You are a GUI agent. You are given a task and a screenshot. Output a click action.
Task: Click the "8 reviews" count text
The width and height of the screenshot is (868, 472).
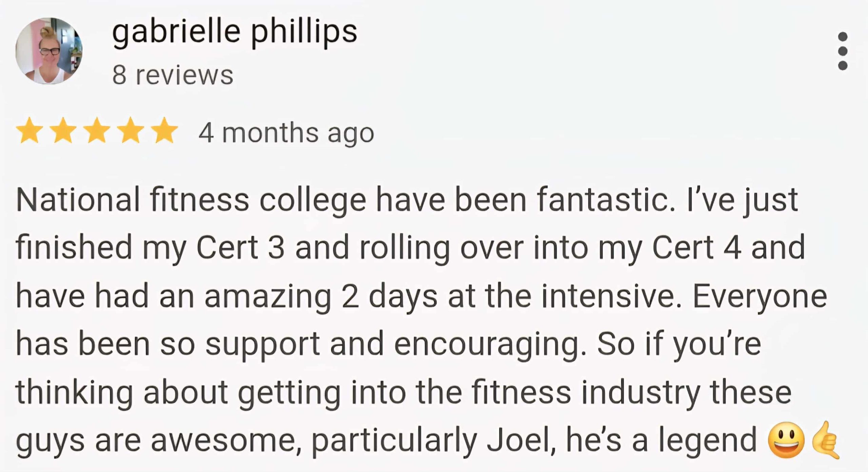point(173,75)
